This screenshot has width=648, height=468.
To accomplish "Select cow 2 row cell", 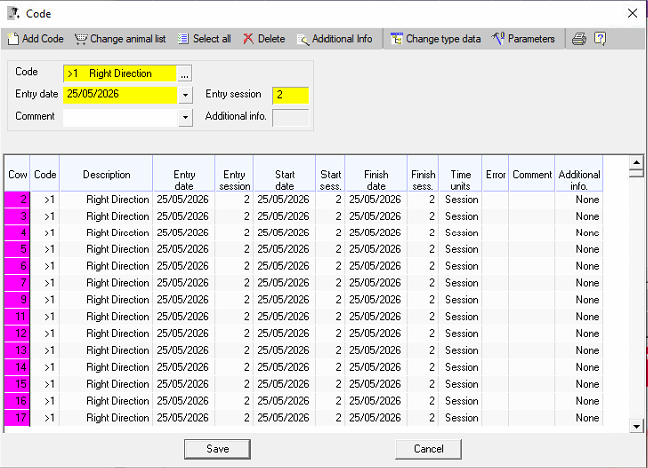I will (x=17, y=200).
